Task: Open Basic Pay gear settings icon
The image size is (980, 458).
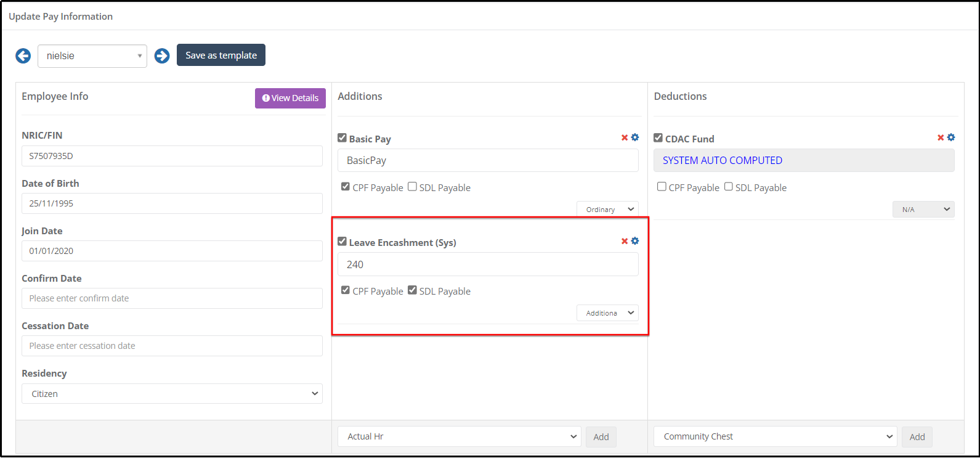Action: click(635, 137)
